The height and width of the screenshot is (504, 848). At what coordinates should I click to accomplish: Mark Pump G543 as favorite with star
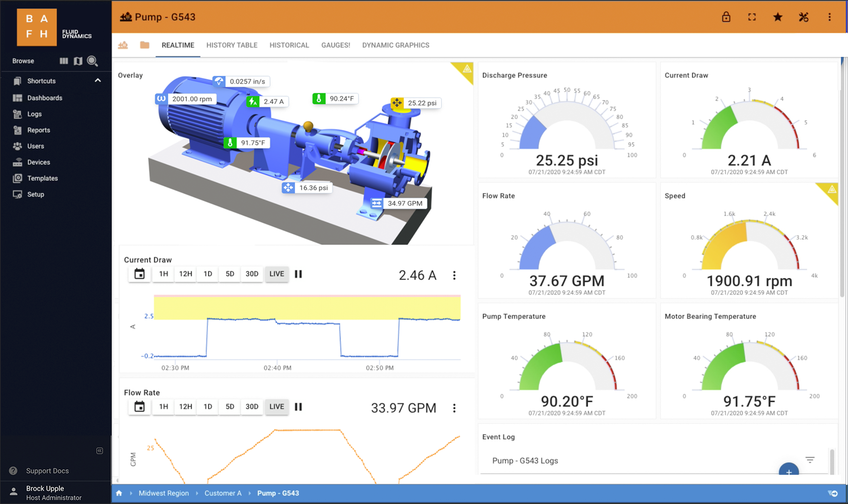(778, 17)
